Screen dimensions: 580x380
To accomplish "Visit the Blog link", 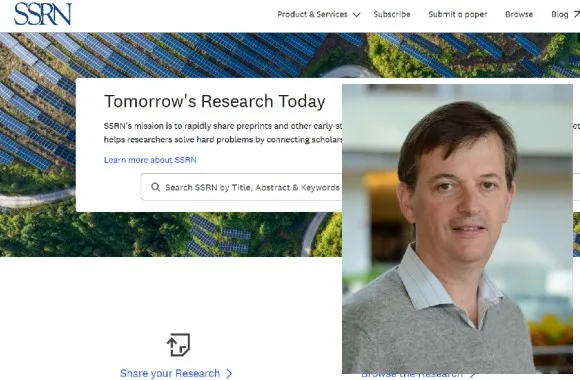I will click(565, 14).
